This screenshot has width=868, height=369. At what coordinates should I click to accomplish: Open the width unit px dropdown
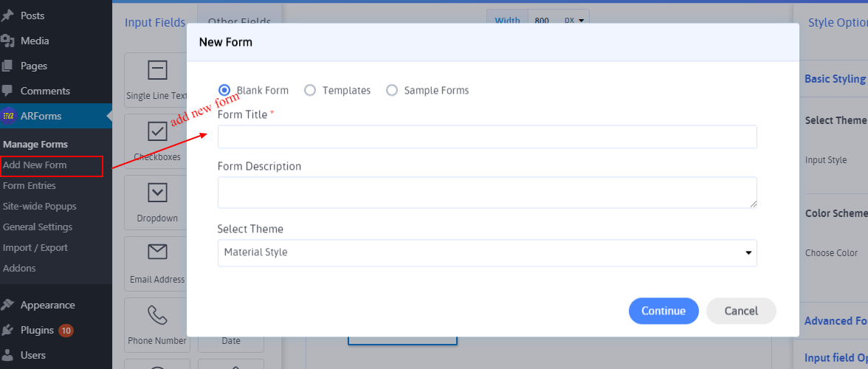point(573,21)
